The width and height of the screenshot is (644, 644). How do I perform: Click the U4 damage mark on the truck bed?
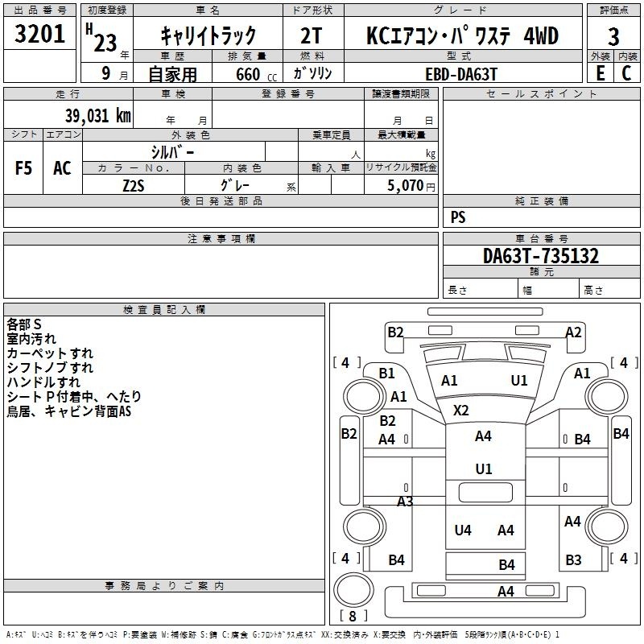463,530
